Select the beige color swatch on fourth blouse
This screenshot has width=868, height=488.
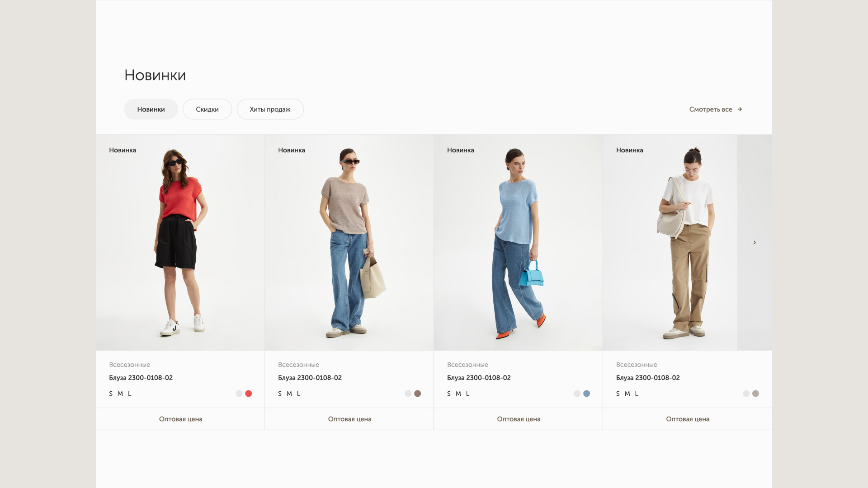tap(755, 394)
